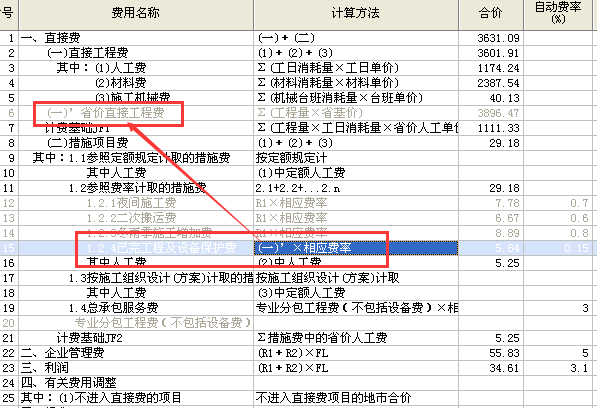This screenshot has width=597, height=408.
Task: Click the 40.13 machinery cost value
Action: pyautogui.click(x=504, y=98)
